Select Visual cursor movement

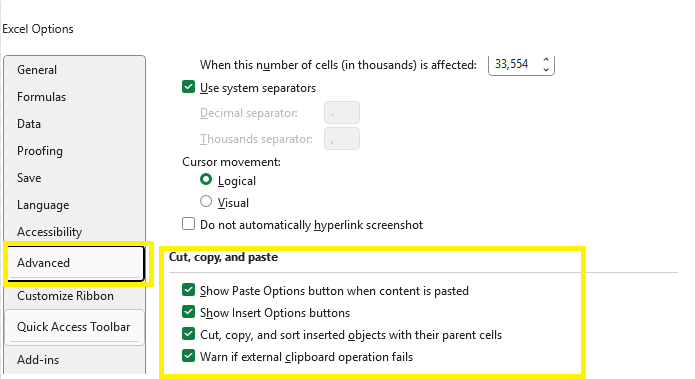tap(206, 202)
